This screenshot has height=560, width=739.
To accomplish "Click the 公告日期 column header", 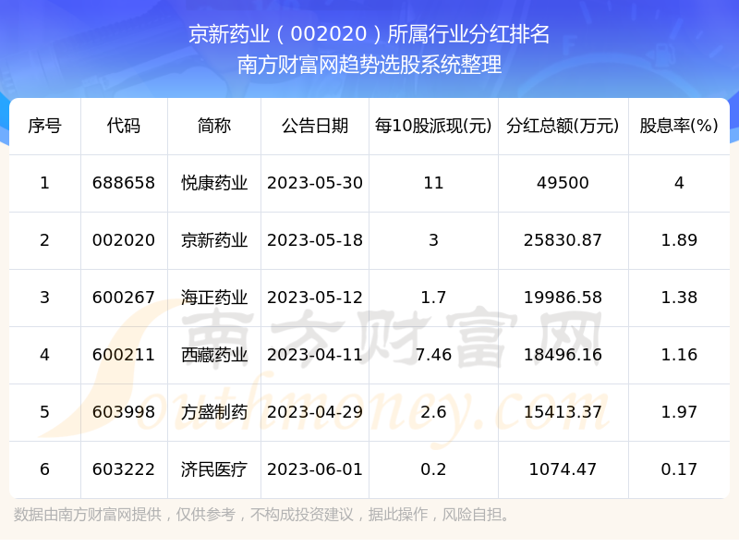I will coord(315,126).
